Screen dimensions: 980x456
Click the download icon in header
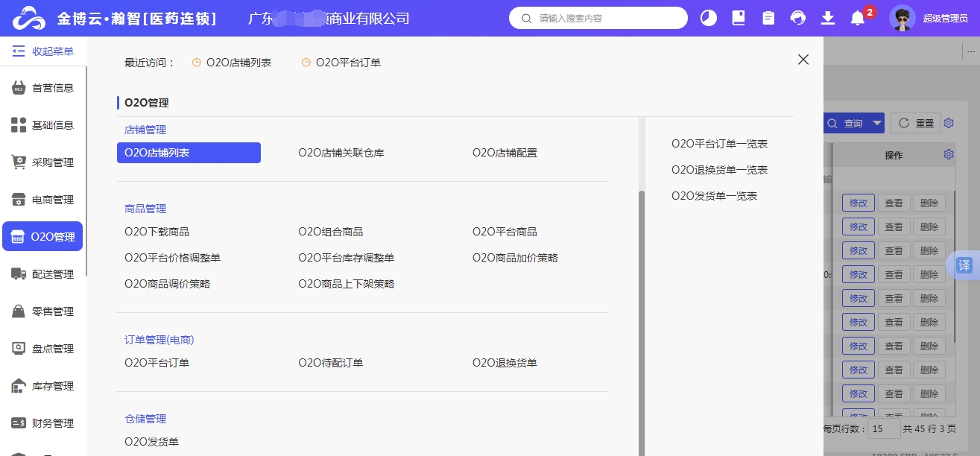click(x=828, y=18)
